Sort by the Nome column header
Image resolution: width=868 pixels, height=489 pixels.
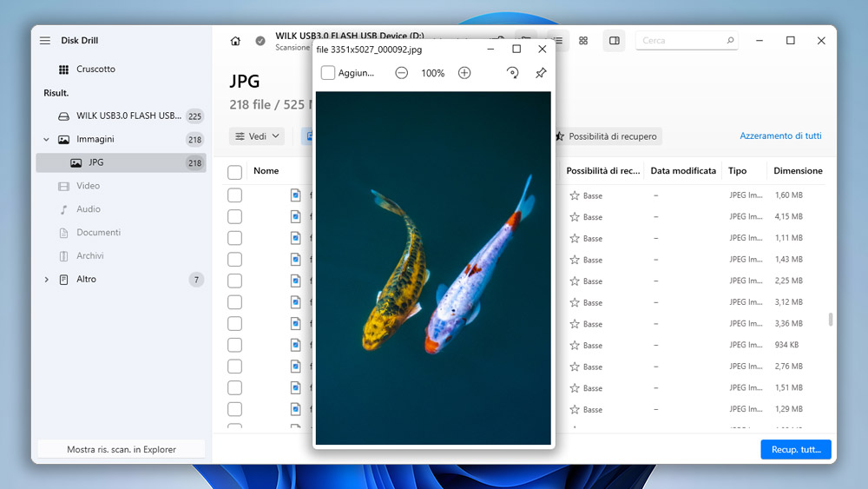coord(266,170)
